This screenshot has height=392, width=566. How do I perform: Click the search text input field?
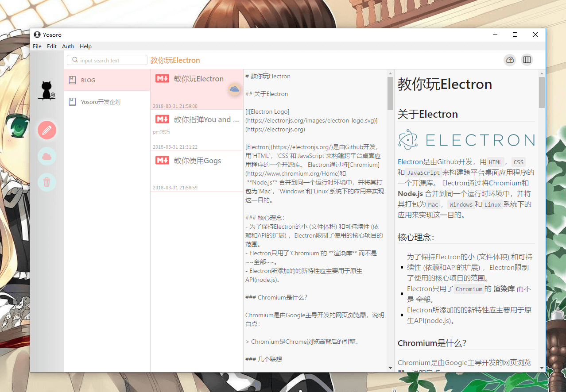point(107,60)
